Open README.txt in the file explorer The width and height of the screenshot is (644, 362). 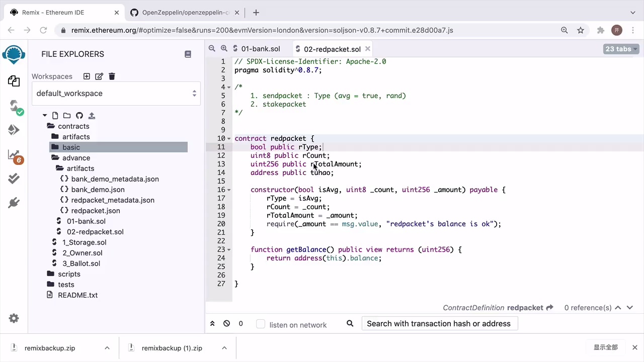(x=77, y=295)
